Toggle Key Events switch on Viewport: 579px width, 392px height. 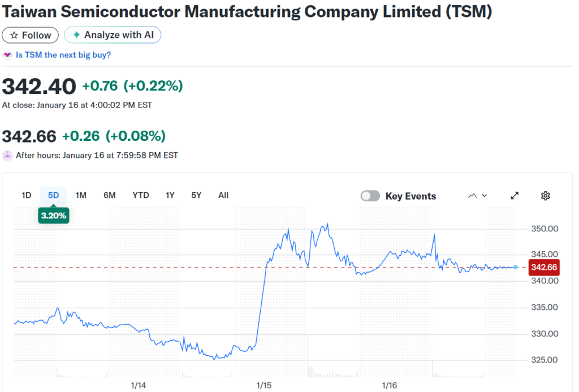coord(370,196)
